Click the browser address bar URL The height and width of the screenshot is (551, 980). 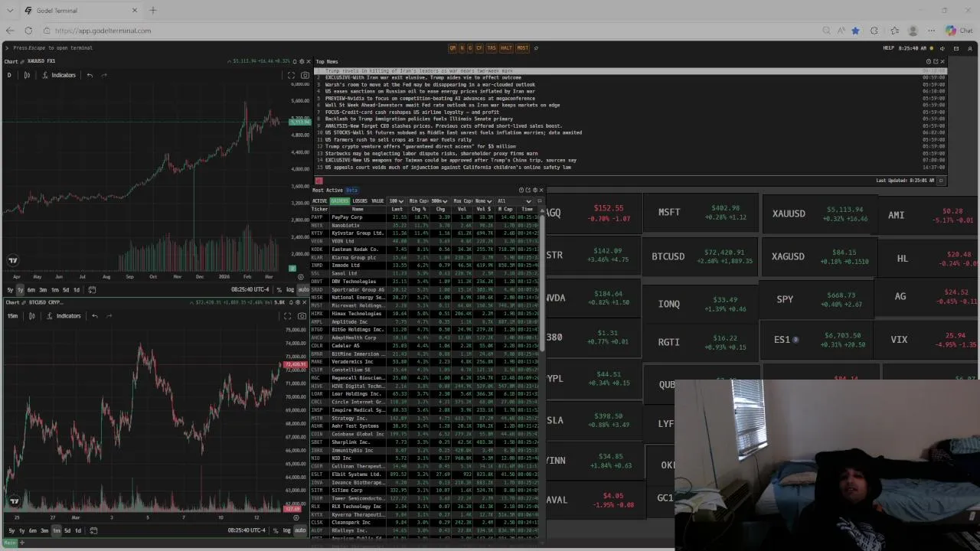(103, 31)
